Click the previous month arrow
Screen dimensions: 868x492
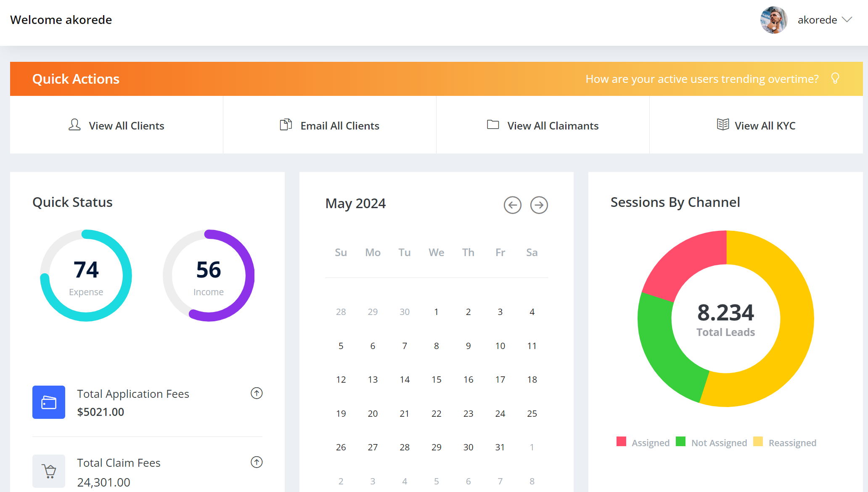tap(512, 205)
